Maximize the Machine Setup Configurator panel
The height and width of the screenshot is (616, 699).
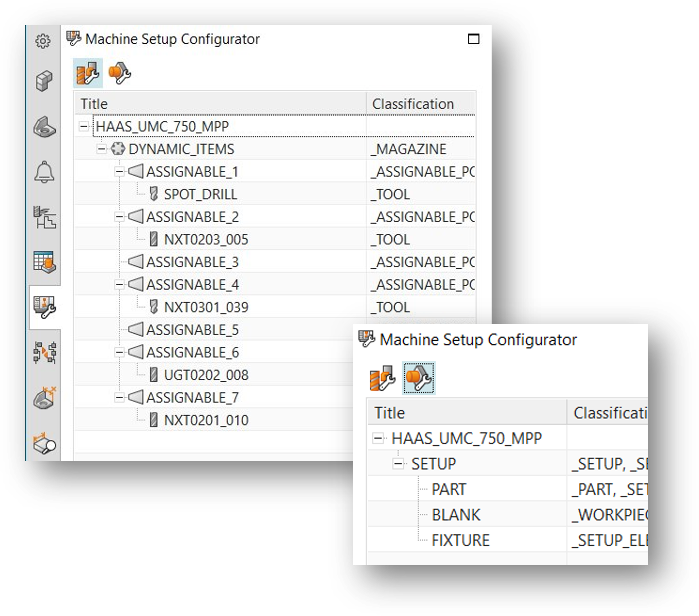pos(474,39)
